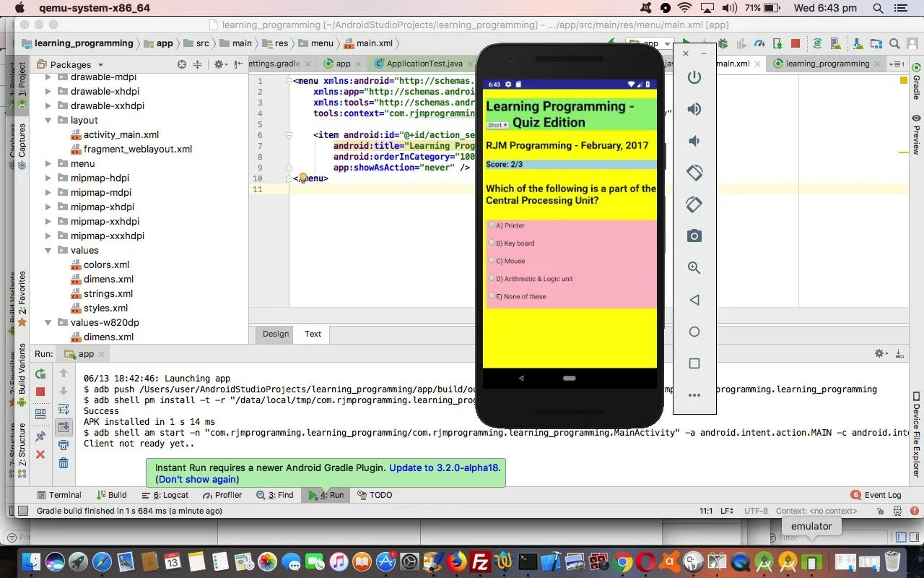Tap the emulator Home circle in sidebar
Screen dimensions: 924x578
tap(694, 332)
